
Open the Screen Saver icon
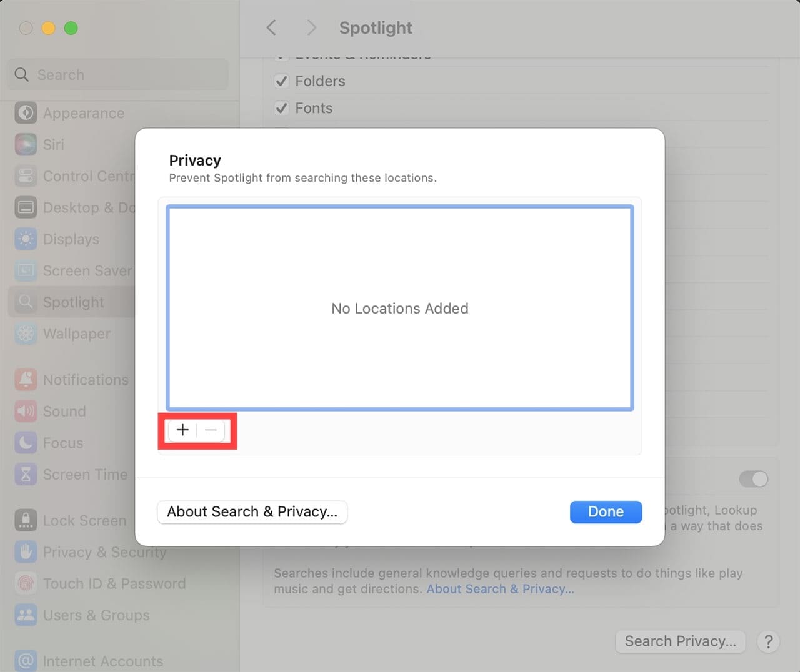point(26,270)
